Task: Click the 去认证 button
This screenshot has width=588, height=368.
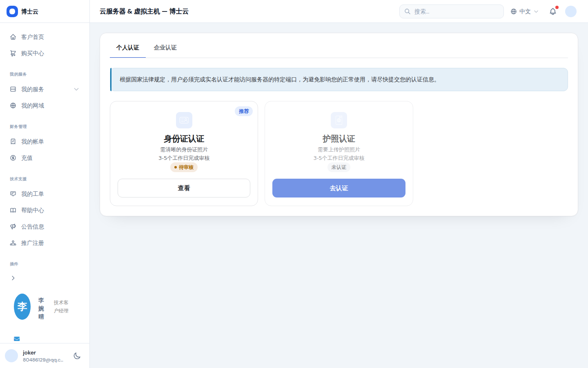Action: tap(339, 188)
